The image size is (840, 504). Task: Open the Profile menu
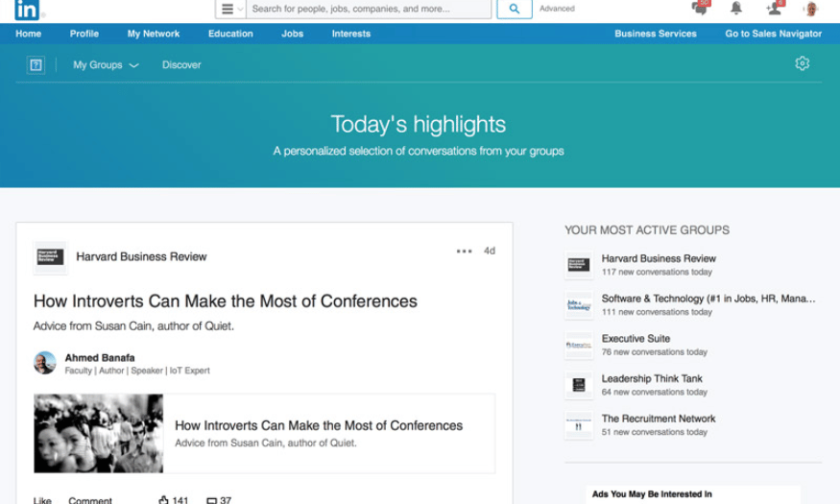(84, 34)
